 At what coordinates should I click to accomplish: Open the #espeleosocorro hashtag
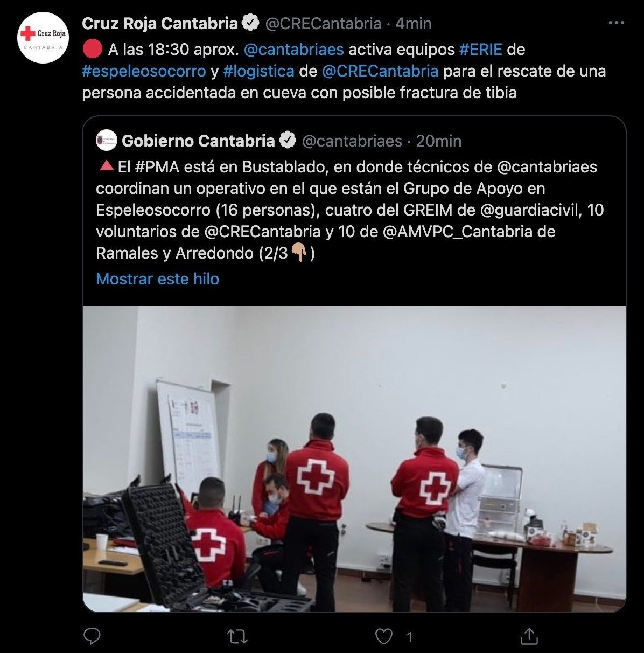coord(144,71)
